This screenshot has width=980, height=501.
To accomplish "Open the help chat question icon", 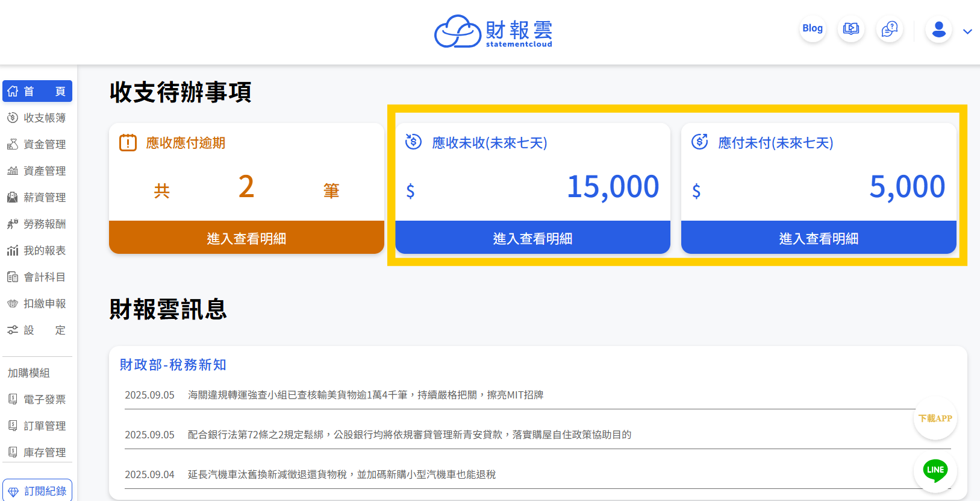I will pyautogui.click(x=889, y=29).
